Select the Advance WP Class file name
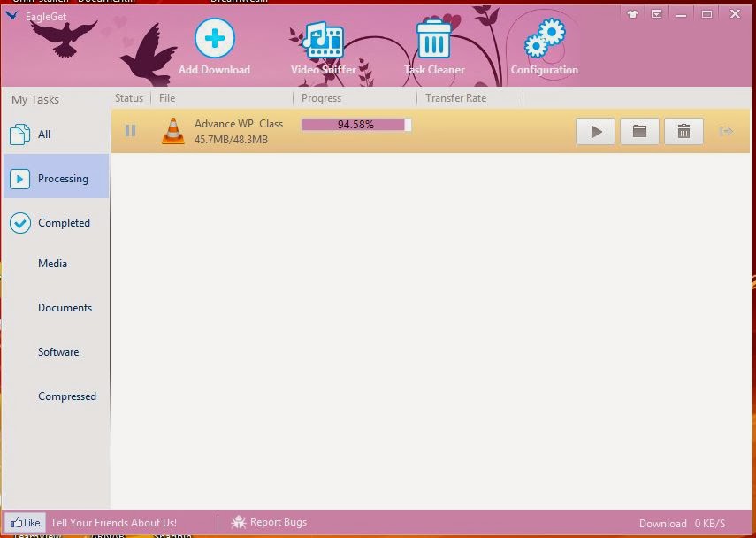 [239, 124]
